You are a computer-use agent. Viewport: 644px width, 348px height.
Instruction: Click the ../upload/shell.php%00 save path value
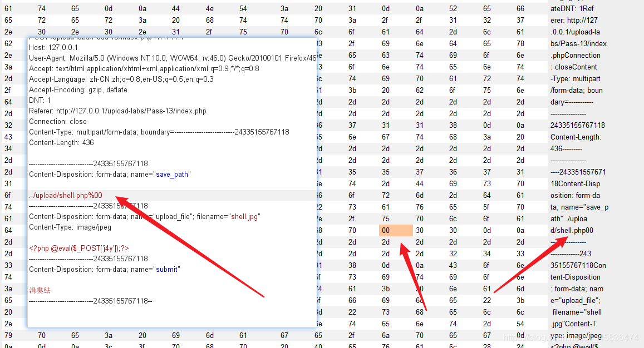pyautogui.click(x=66, y=195)
